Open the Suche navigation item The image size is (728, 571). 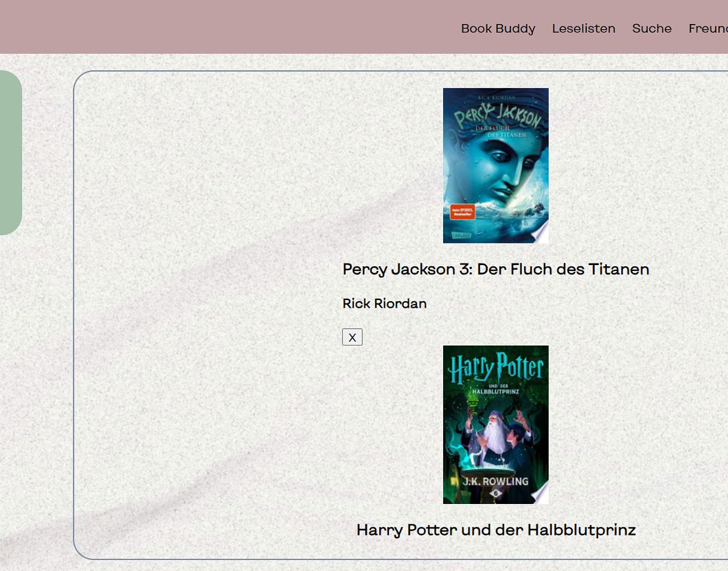click(x=652, y=29)
